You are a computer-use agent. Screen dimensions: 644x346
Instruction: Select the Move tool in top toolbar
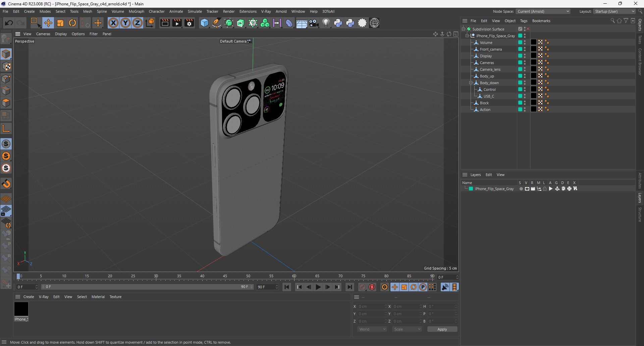point(48,23)
